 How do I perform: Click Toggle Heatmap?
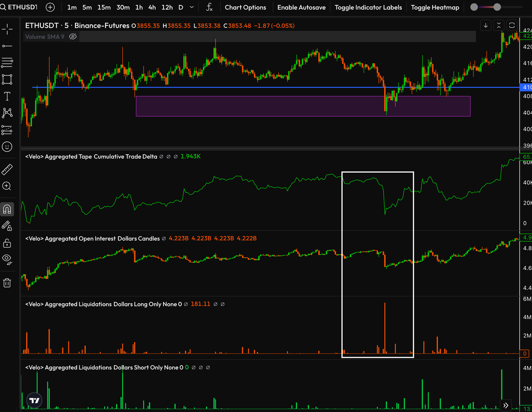(x=435, y=7)
